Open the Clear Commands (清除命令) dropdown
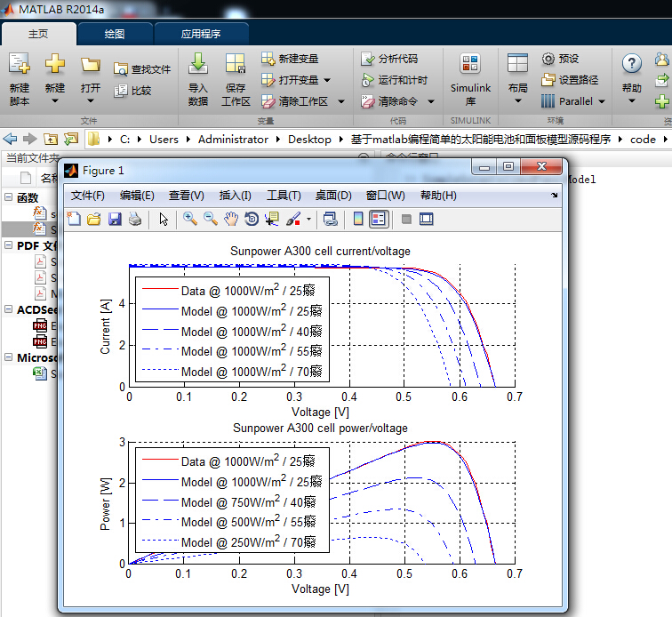Screen dimensions: 672x617 click(x=431, y=101)
